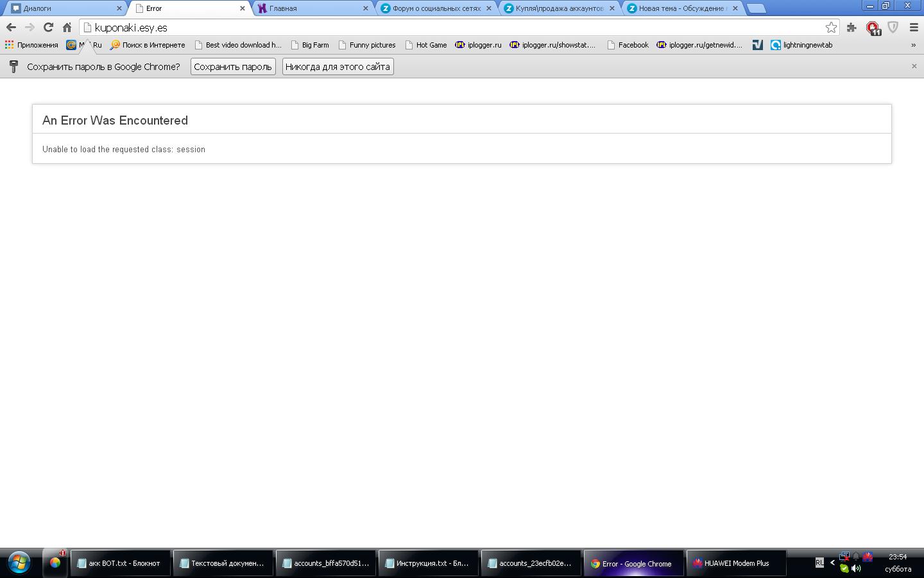Open the red stop-hand ad blocker extension
Image resolution: width=924 pixels, height=578 pixels.
pos(873,28)
